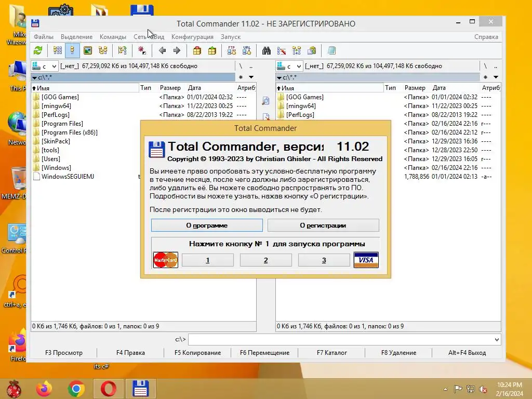Click the О программе button
Screen dimensions: 532x399
click(x=207, y=225)
